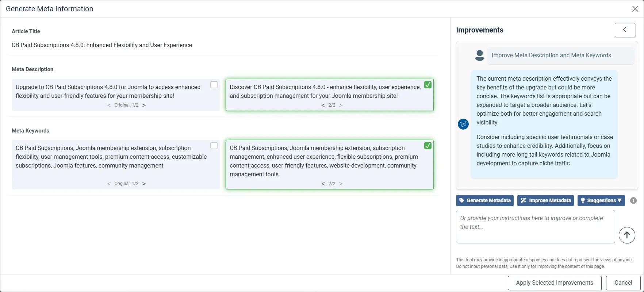Go to next improved Meta Keywords version
Image resolution: width=644 pixels, height=292 pixels.
click(x=341, y=184)
